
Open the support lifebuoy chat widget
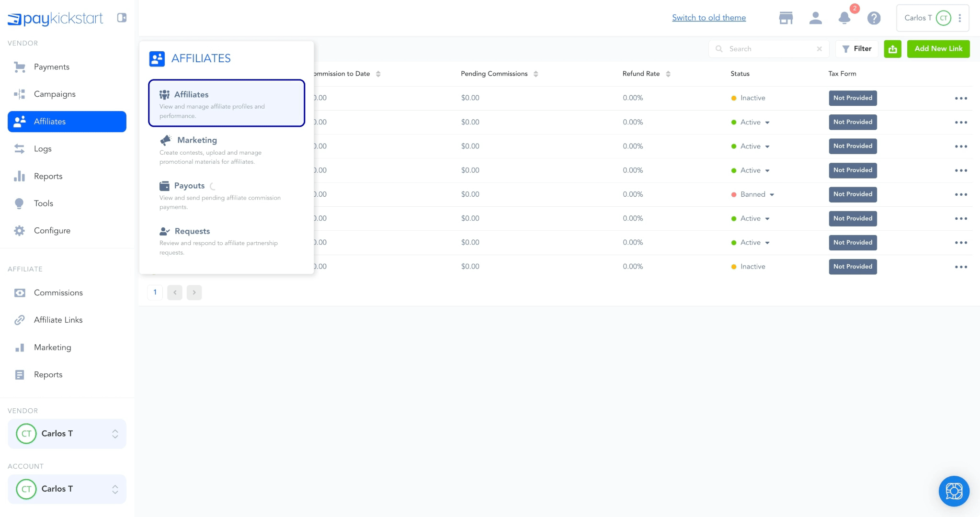click(x=954, y=491)
